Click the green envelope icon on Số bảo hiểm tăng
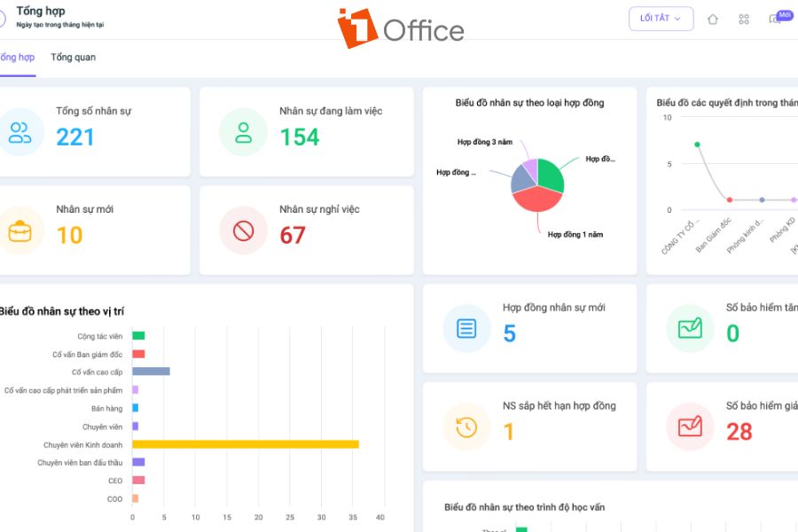The height and width of the screenshot is (532, 798). 688,328
